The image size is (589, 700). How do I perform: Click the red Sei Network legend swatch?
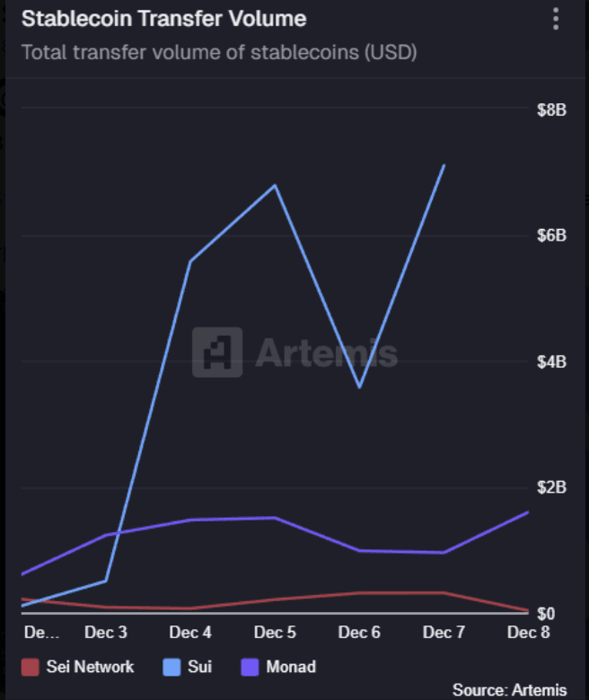[31, 667]
